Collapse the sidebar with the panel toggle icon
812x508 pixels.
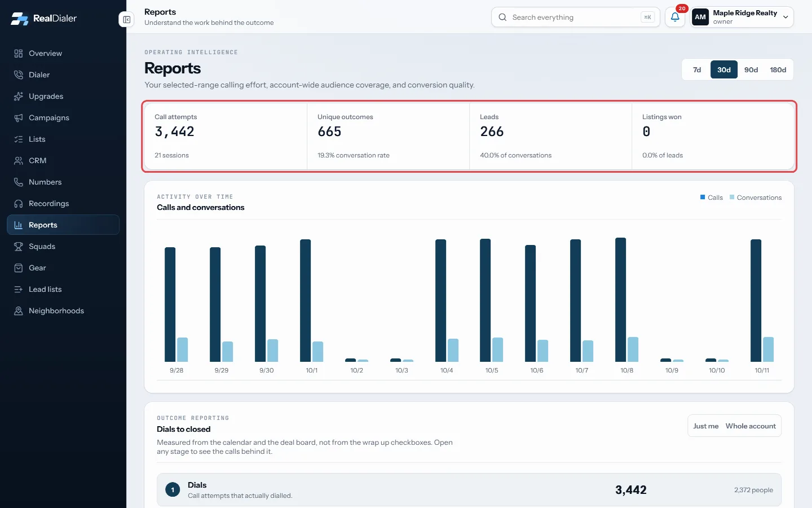[127, 20]
